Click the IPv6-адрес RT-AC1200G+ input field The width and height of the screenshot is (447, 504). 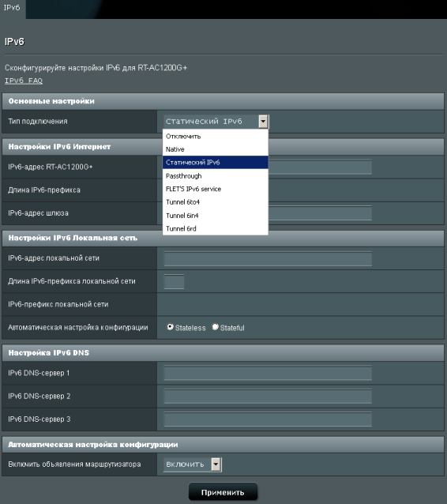(320, 167)
